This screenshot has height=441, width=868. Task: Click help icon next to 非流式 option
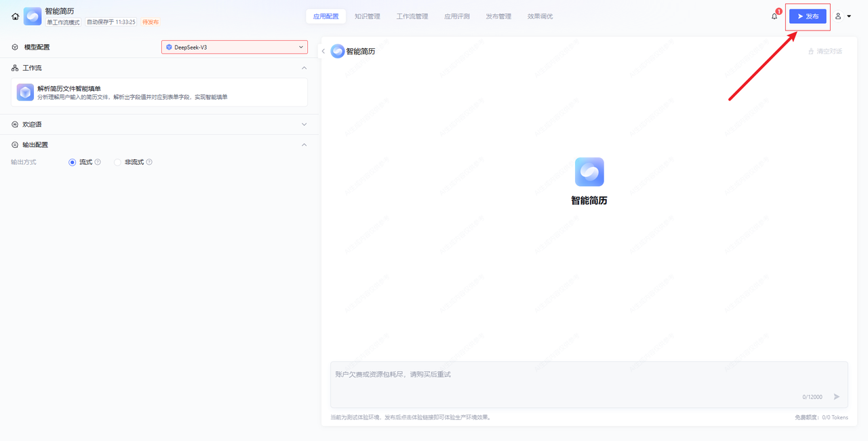click(149, 162)
